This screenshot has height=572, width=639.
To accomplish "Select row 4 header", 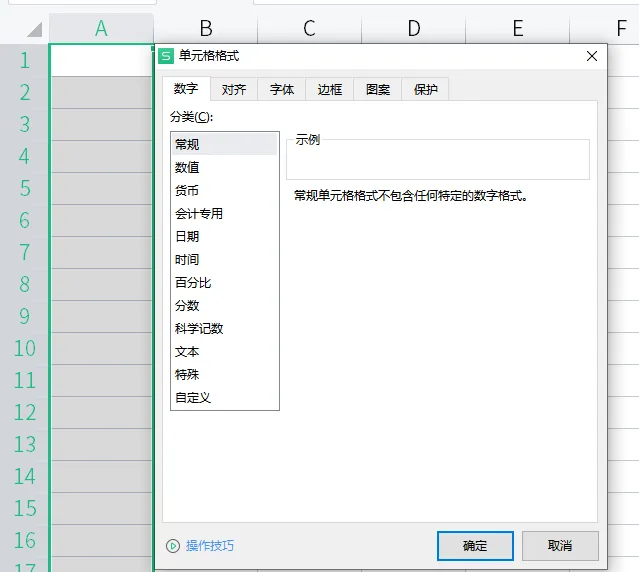I will tap(24, 156).
